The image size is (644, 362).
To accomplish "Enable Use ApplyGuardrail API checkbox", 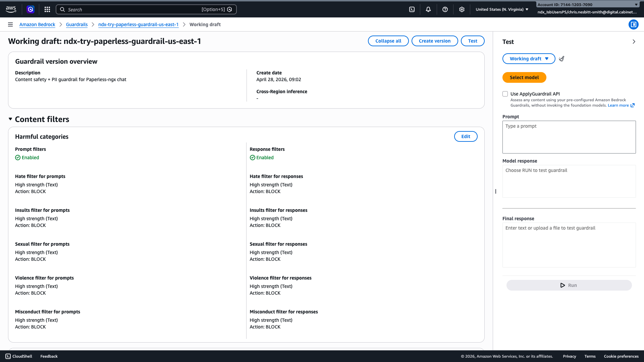I will pyautogui.click(x=505, y=94).
